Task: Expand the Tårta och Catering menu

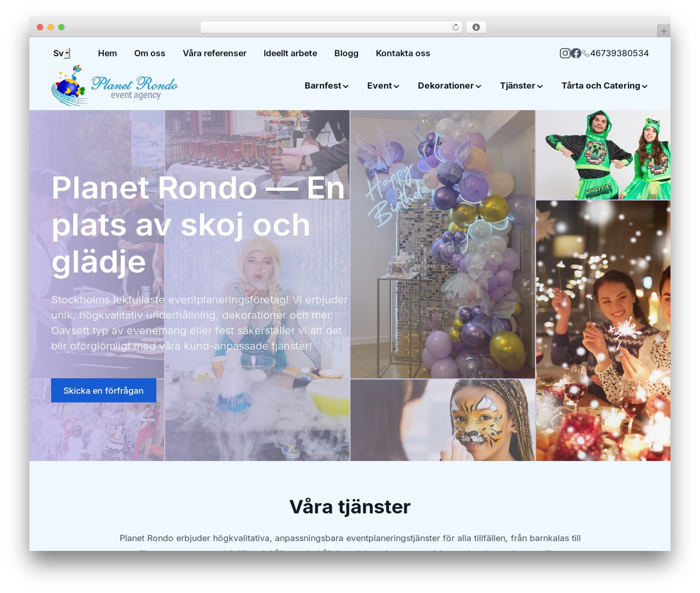Action: (x=604, y=85)
